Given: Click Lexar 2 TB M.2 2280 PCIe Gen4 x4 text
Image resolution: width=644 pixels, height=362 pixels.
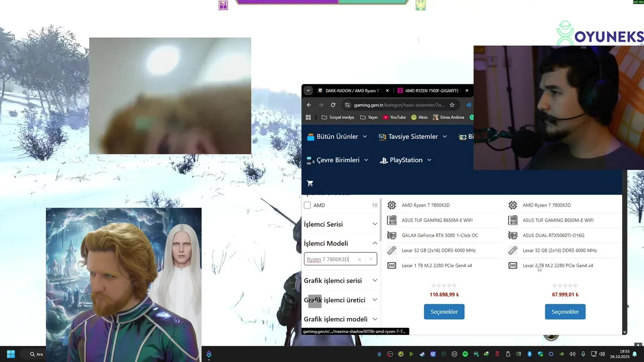Looking at the screenshot, I should 558,265.
